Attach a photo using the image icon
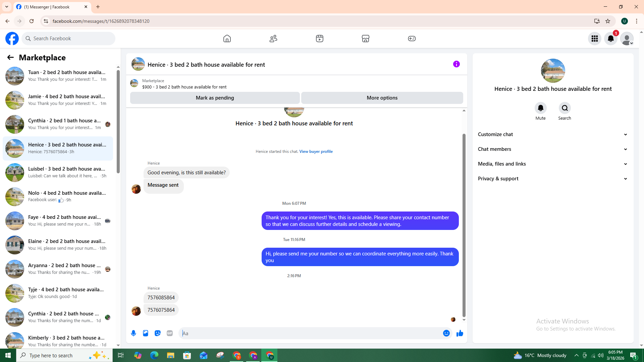This screenshot has width=644, height=362. pyautogui.click(x=146, y=333)
